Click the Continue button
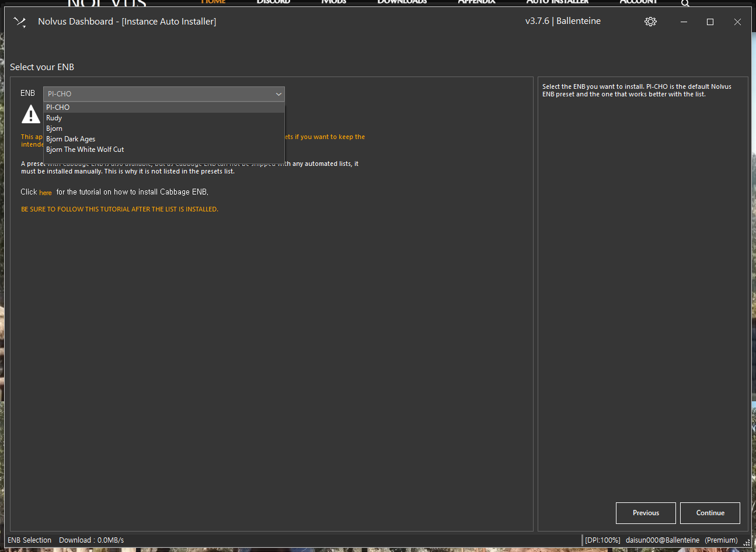This screenshot has width=756, height=552. 710,513
